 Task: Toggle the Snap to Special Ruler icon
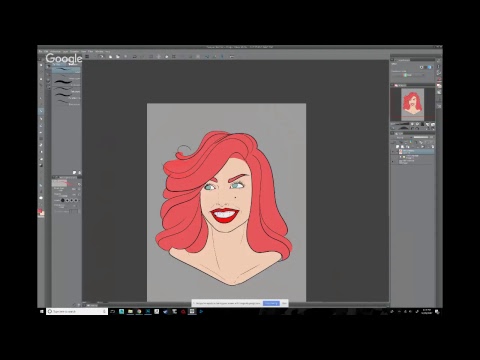click(214, 56)
